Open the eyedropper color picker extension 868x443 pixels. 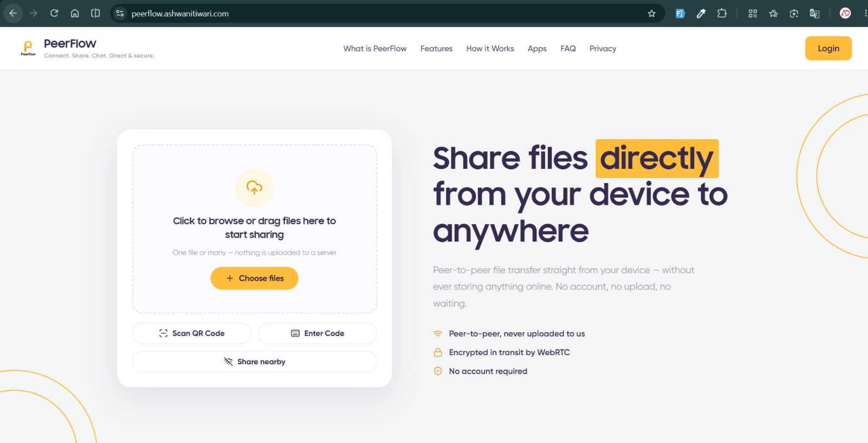point(701,14)
